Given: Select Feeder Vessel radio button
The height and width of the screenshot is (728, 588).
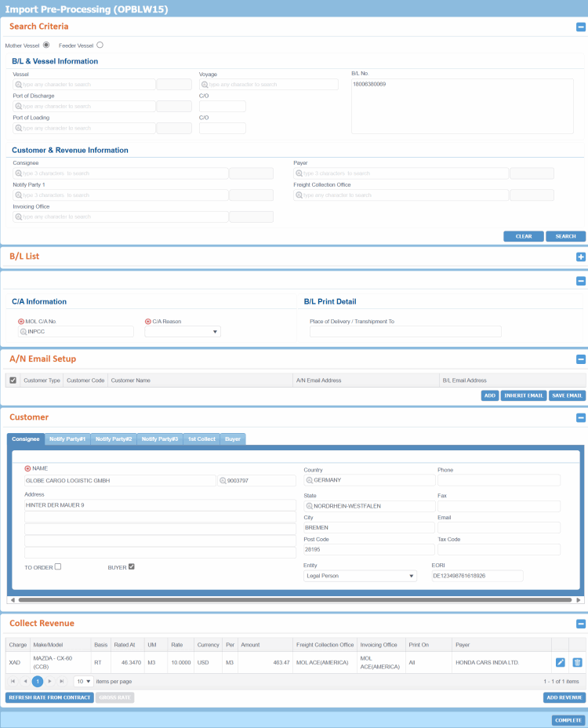Looking at the screenshot, I should pyautogui.click(x=100, y=45).
